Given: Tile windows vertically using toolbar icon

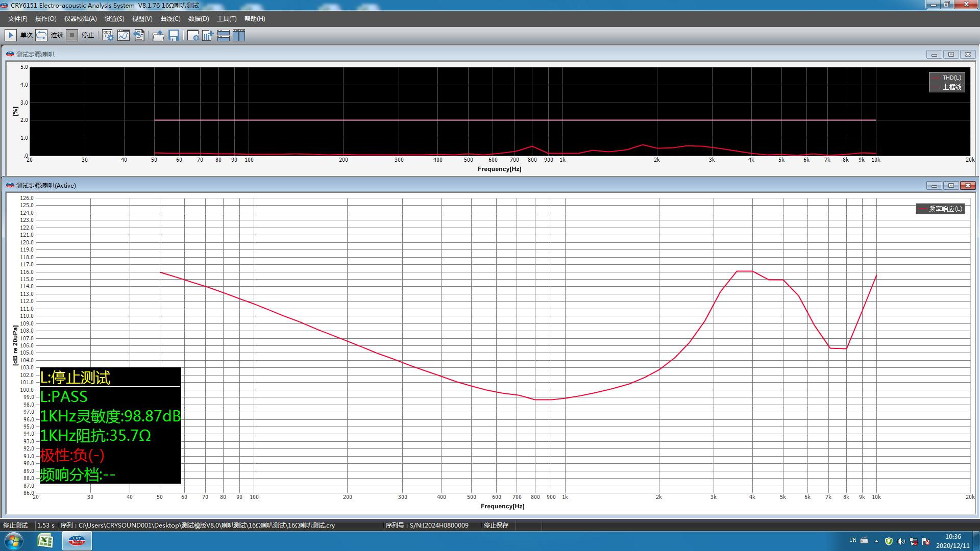Looking at the screenshot, I should 239,35.
